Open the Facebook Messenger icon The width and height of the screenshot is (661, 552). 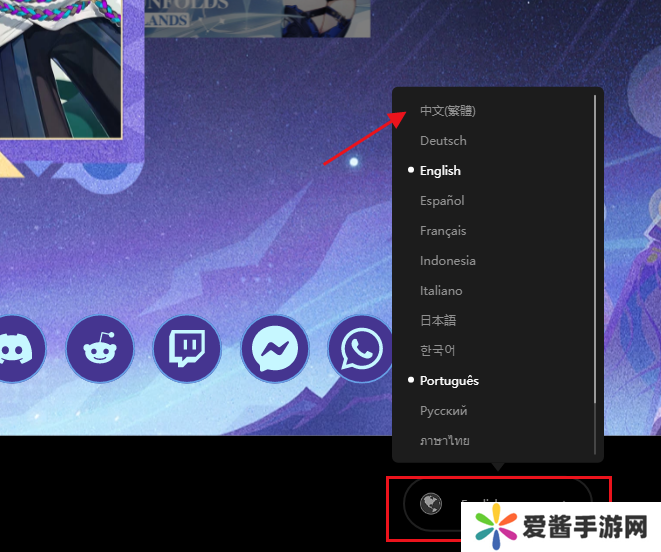[274, 349]
